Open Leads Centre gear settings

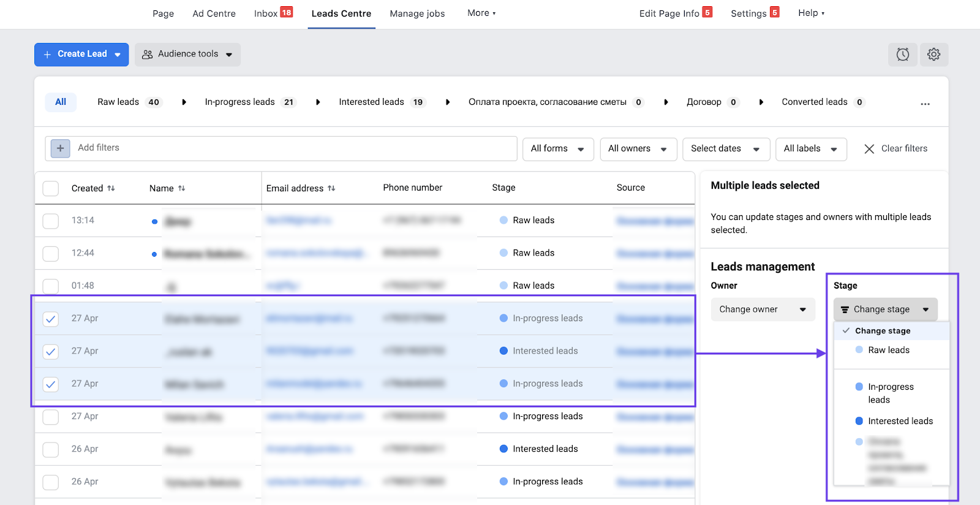click(x=933, y=55)
